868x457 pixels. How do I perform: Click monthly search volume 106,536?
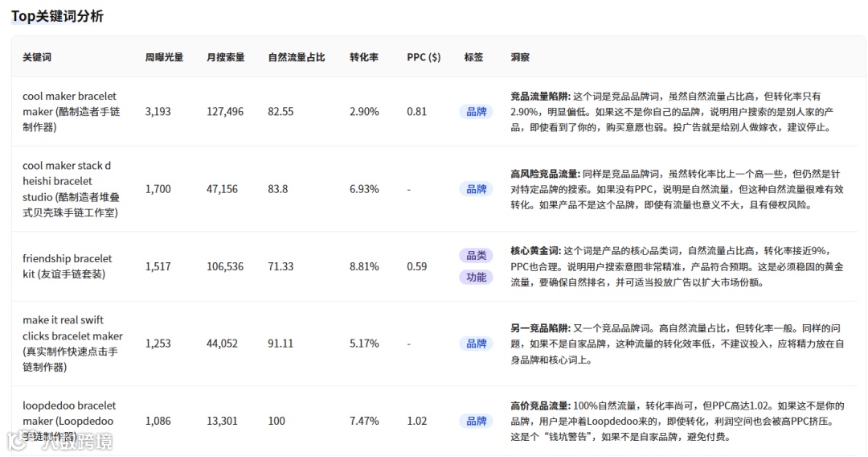225,266
